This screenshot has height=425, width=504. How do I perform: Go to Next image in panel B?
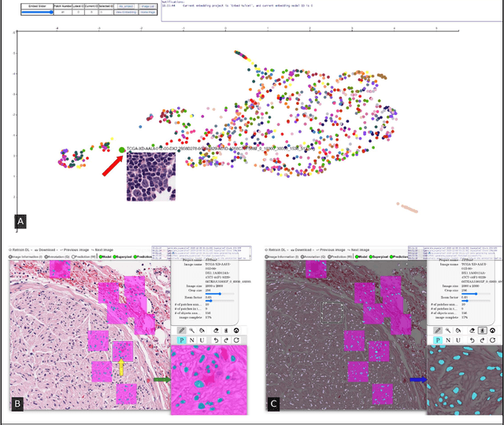(x=102, y=250)
